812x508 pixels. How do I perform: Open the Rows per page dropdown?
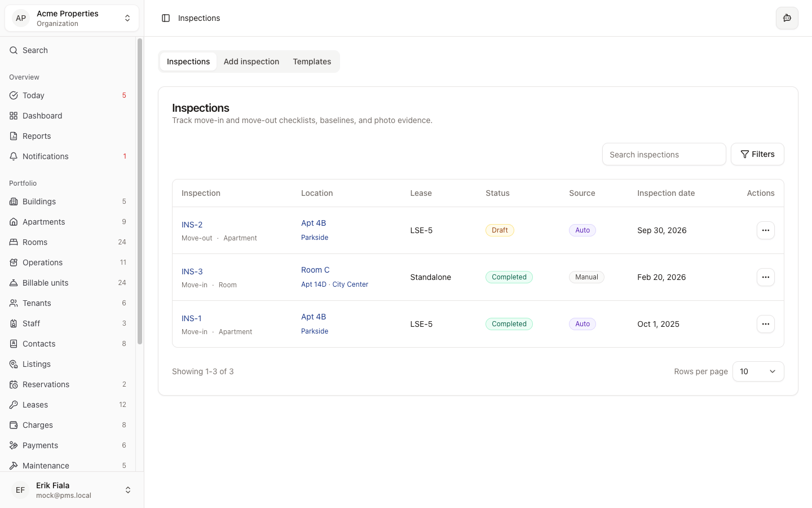click(x=758, y=371)
